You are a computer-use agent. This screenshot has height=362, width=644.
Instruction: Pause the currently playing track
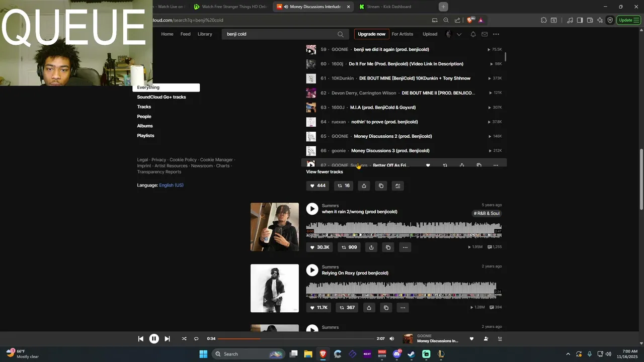[154, 339]
